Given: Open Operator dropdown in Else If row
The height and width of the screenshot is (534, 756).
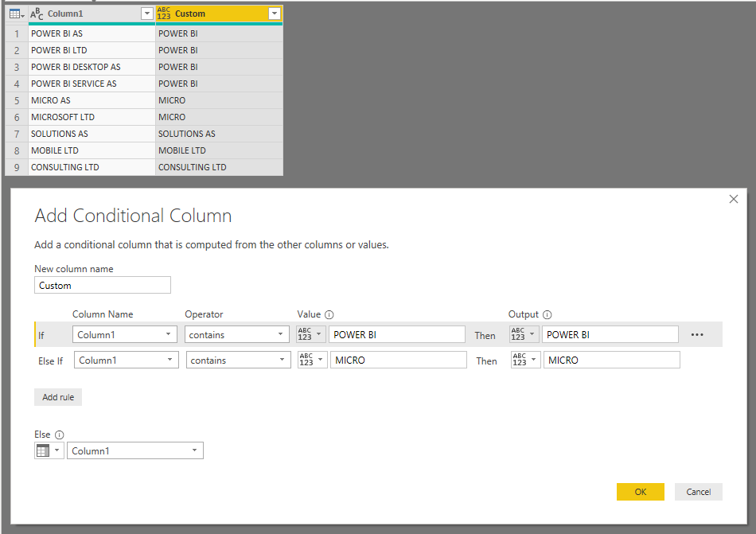Looking at the screenshot, I should [238, 360].
